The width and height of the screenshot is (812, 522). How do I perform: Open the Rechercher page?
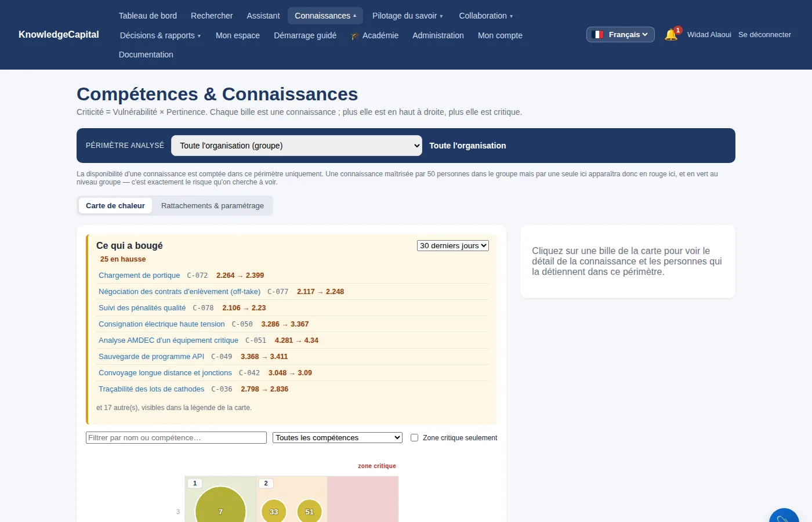212,16
